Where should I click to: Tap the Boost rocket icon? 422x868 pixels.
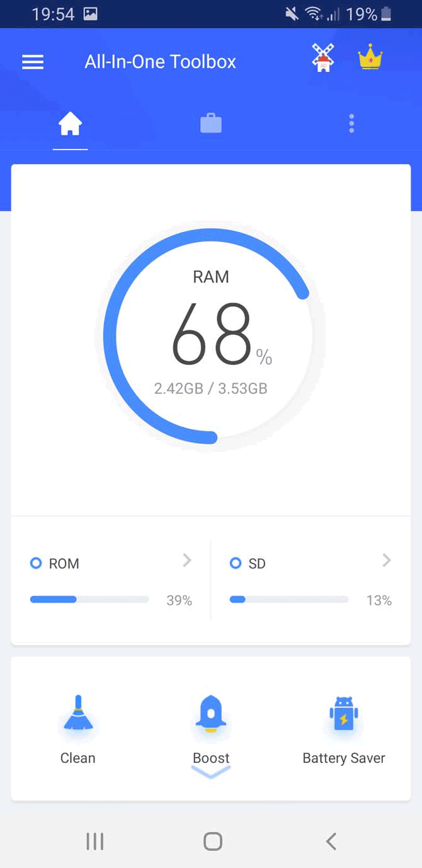tap(211, 714)
